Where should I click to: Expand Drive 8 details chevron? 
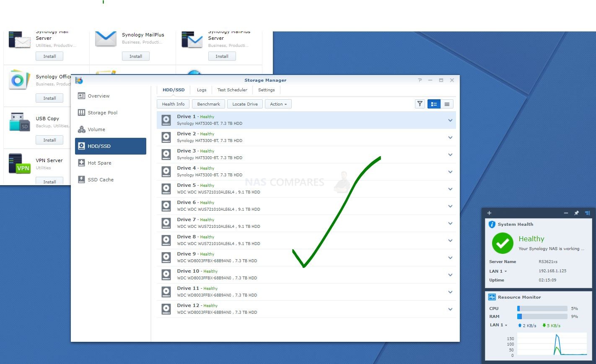click(450, 241)
